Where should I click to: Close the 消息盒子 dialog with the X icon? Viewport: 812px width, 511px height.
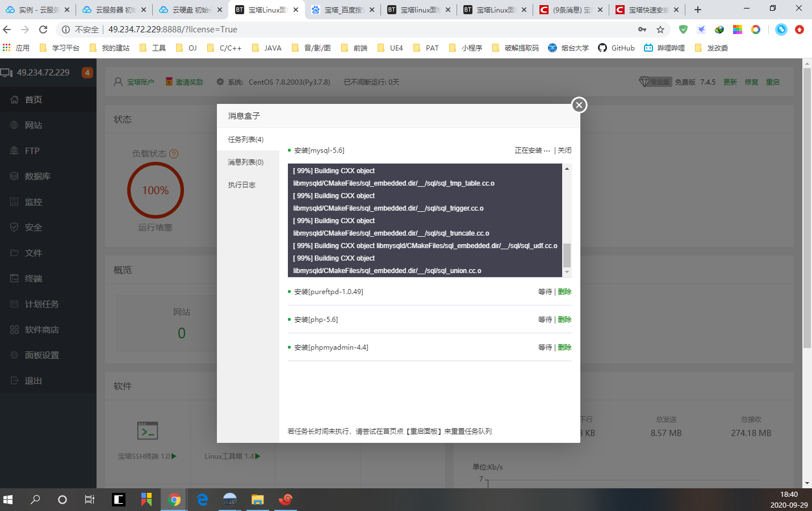[579, 104]
